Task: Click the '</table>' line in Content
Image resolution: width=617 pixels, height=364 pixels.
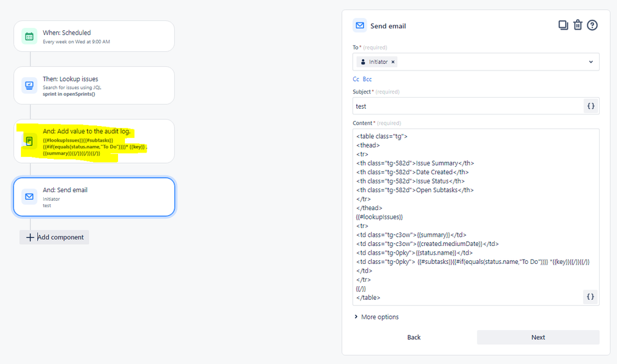Action: (368, 297)
